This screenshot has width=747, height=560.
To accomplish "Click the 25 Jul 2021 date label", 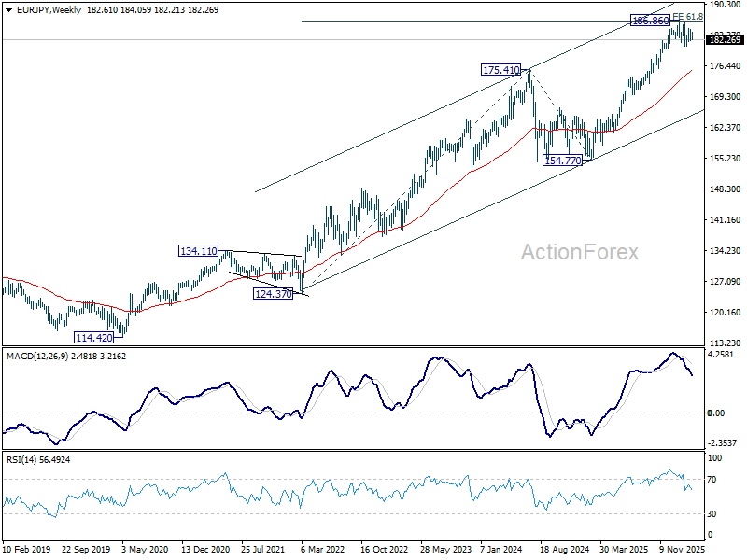I will 263,550.
